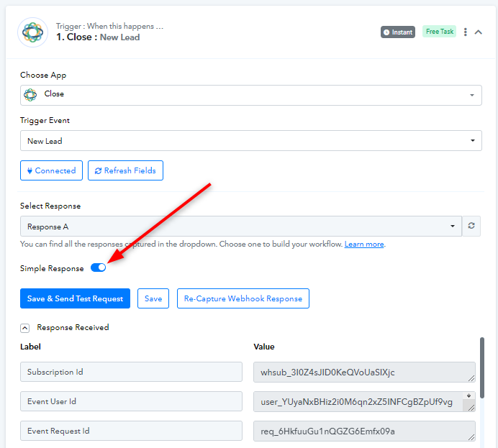The width and height of the screenshot is (498, 448).
Task: Click the 'Response Received' heading text
Action: point(73,327)
